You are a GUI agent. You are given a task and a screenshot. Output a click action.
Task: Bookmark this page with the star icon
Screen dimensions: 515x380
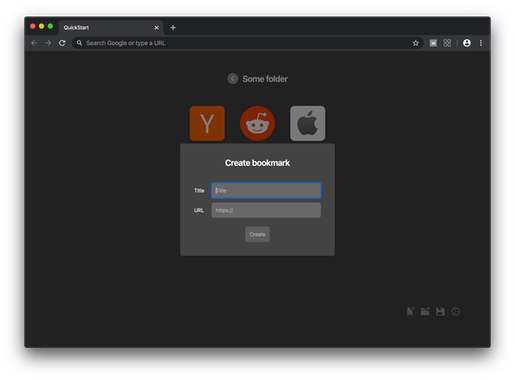coord(415,43)
